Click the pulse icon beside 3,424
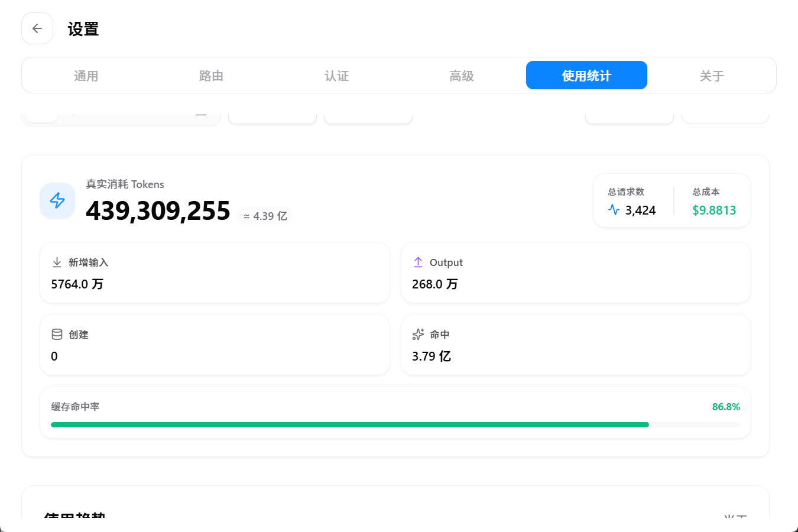 614,210
